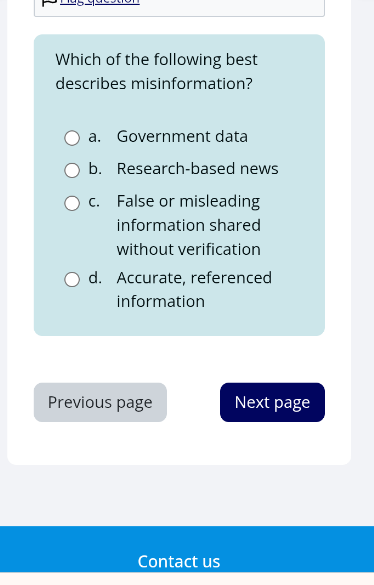
Task: Click the letter 'c.' option marker
Action: tap(94, 202)
